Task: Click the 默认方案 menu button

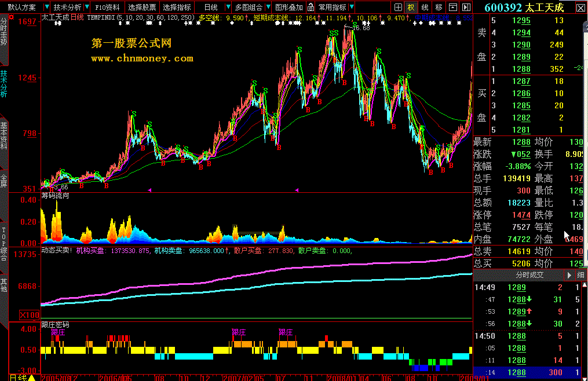Action: 22,7
